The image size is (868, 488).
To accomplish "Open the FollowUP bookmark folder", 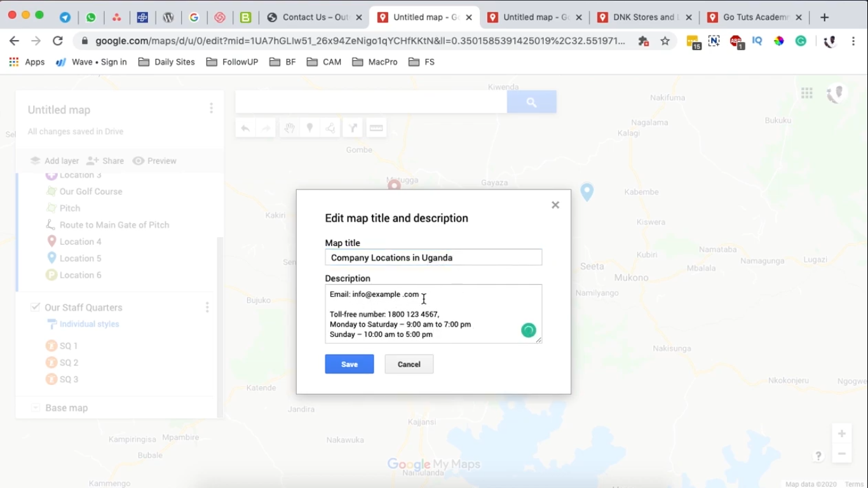I will click(232, 62).
